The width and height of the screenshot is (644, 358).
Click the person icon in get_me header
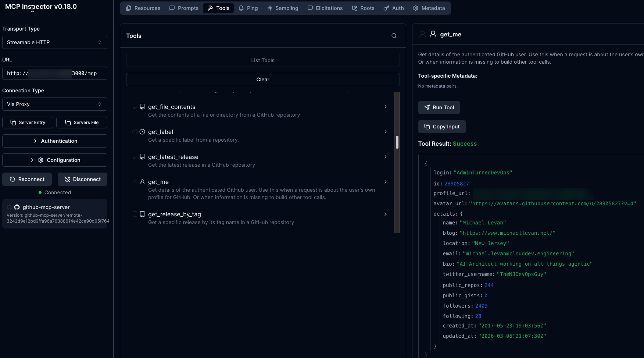pyautogui.click(x=433, y=34)
